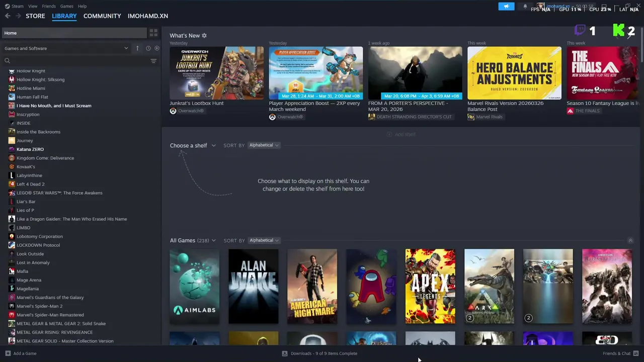Focus the library search field

coord(75,61)
